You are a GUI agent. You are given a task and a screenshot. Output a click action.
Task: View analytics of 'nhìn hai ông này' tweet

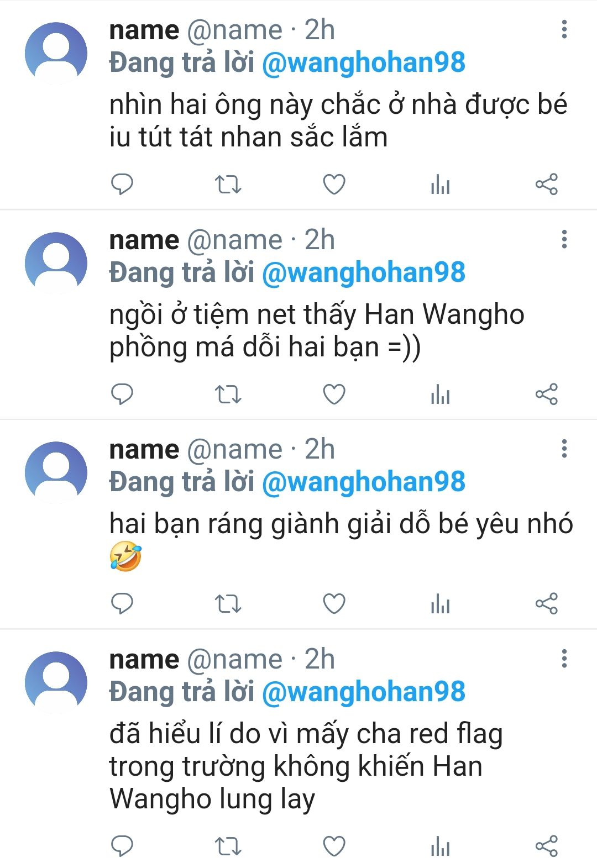pos(440,184)
